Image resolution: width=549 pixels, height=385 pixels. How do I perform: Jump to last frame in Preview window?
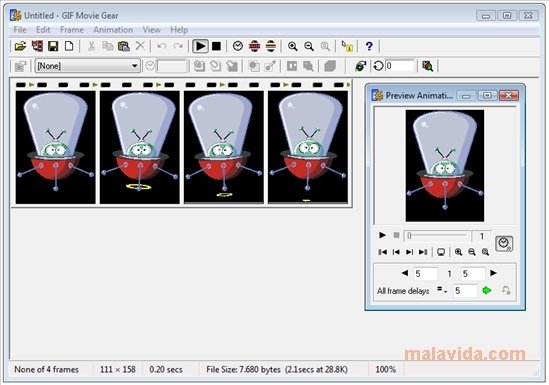[x=423, y=252]
